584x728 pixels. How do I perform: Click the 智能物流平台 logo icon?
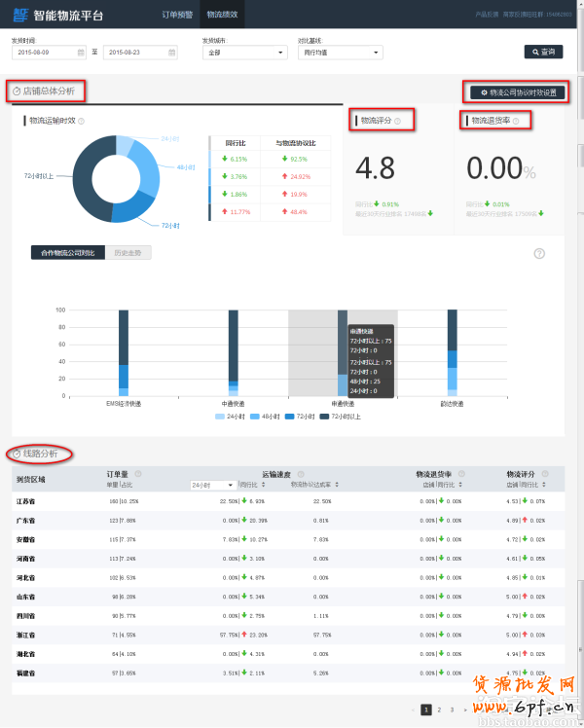point(19,15)
